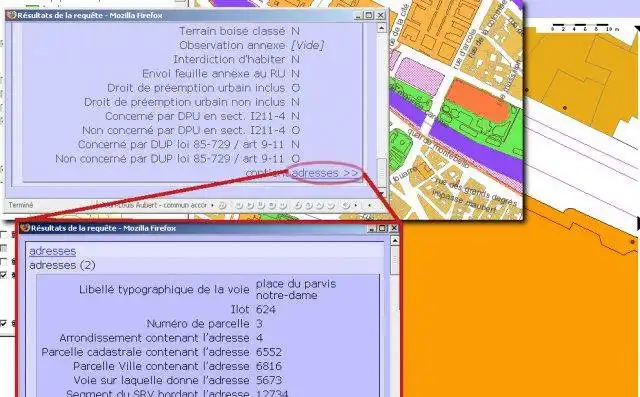Click the play icon in the status bar player
The width and height of the screenshot is (640, 397).
(x=250, y=205)
